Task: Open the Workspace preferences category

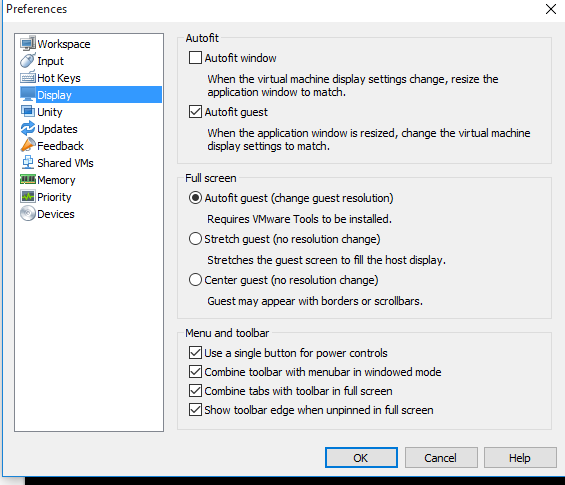Action: coord(64,44)
